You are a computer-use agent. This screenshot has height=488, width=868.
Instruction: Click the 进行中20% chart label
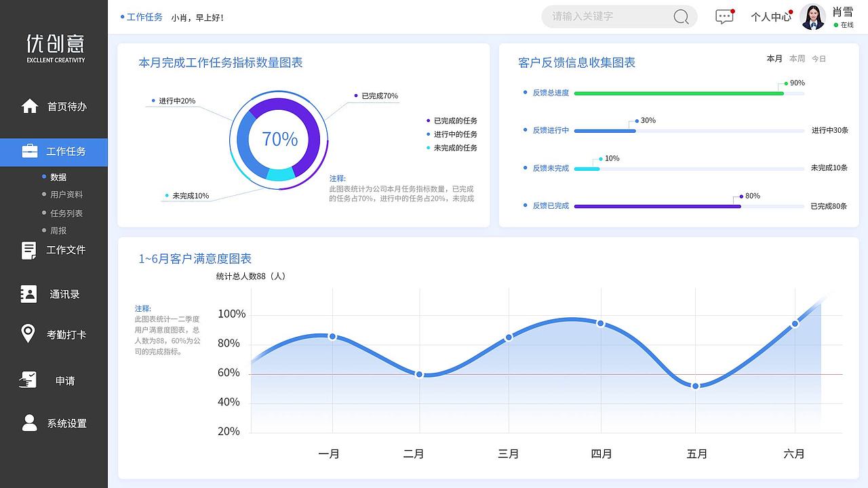click(x=177, y=101)
